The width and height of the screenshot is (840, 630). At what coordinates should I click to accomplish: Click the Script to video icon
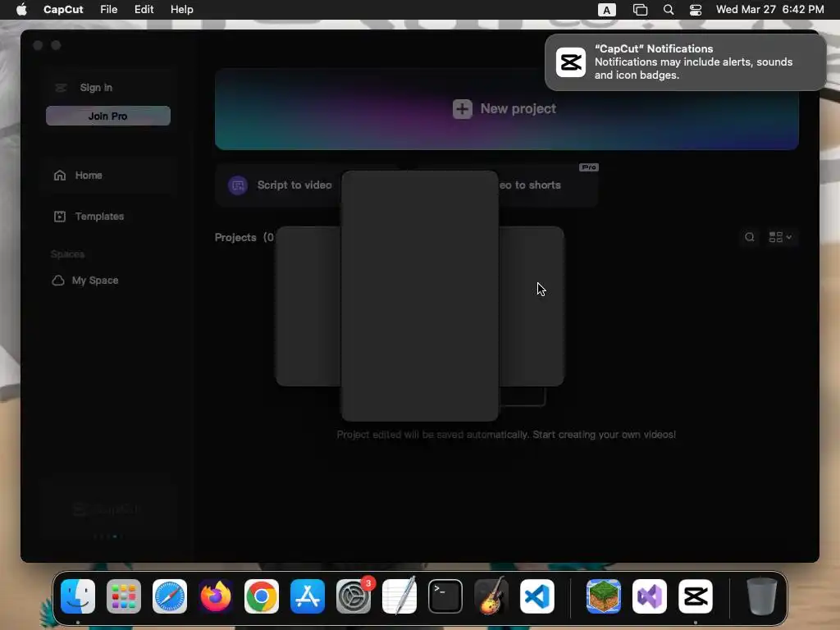pyautogui.click(x=238, y=185)
